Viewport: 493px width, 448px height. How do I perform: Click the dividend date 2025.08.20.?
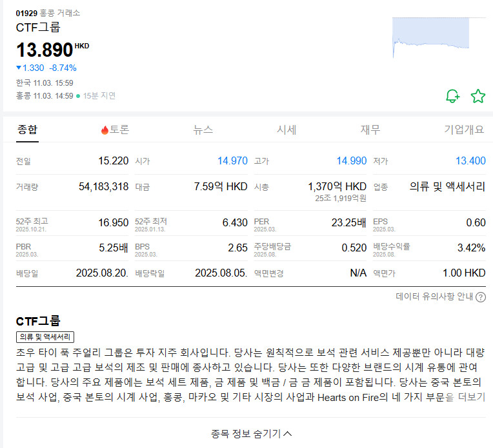click(x=102, y=273)
